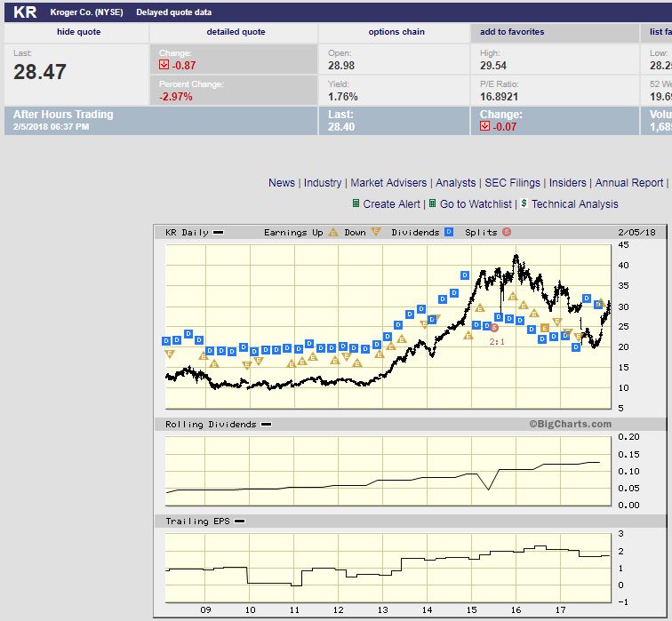Click the Rolling Dividends panel label
Screen dimensions: 672x621
pos(211,425)
